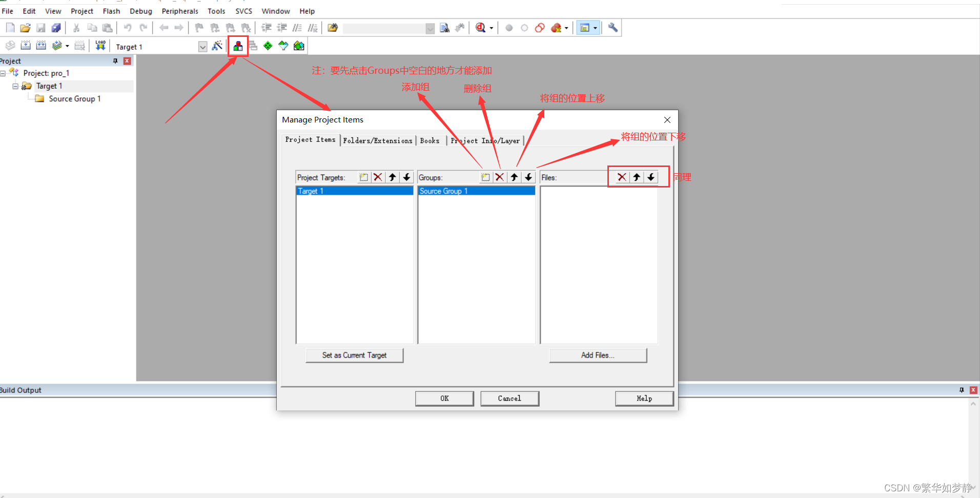Viewport: 980px width, 498px height.
Task: Build target files icon
Action: pyautogui.click(x=26, y=46)
